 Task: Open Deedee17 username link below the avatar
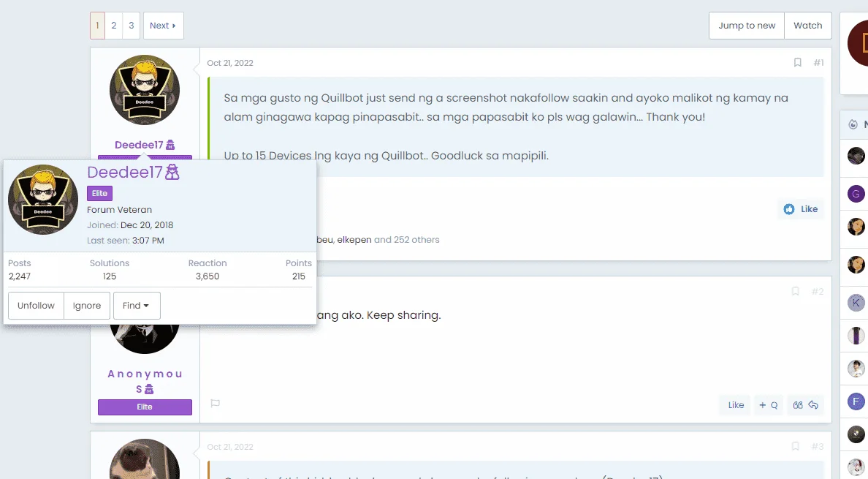coord(139,145)
